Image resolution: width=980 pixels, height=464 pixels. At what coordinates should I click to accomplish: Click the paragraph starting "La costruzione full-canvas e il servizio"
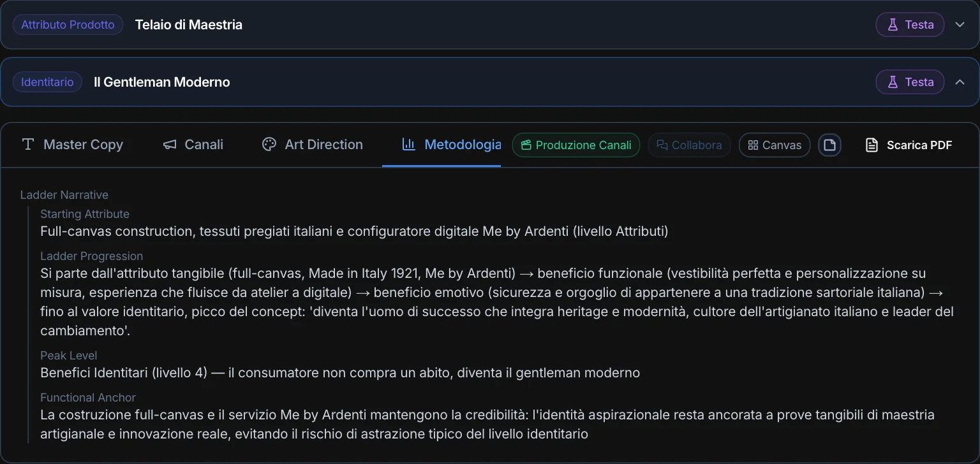[x=487, y=424]
